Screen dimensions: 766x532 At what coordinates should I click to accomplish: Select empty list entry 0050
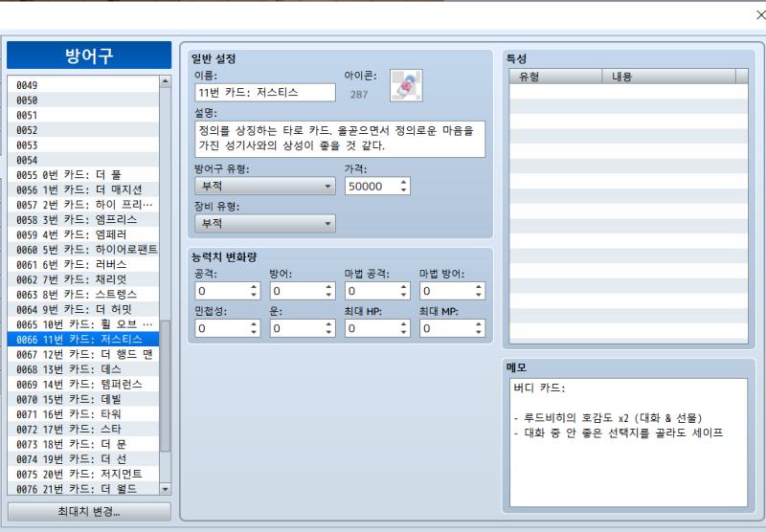point(83,100)
